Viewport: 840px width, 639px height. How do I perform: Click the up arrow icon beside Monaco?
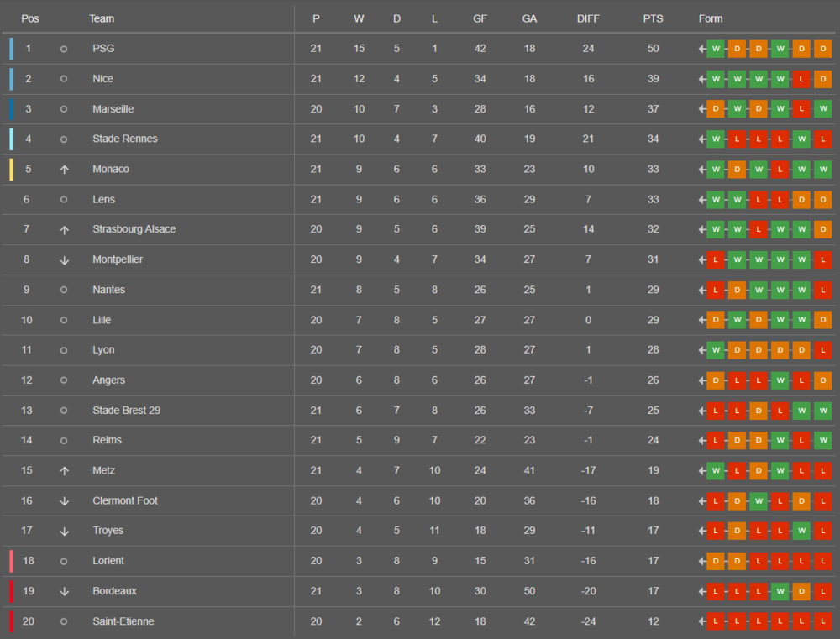pyautogui.click(x=65, y=170)
